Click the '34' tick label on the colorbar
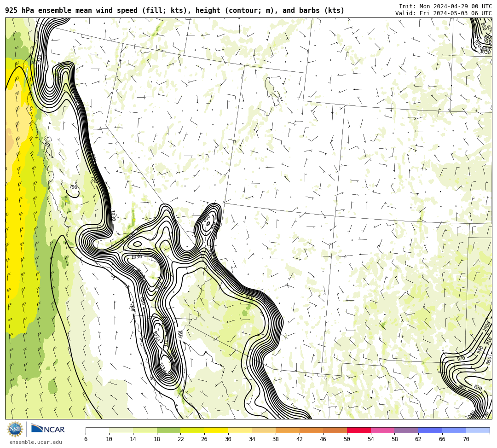This screenshot has height=448, width=497. tap(252, 439)
